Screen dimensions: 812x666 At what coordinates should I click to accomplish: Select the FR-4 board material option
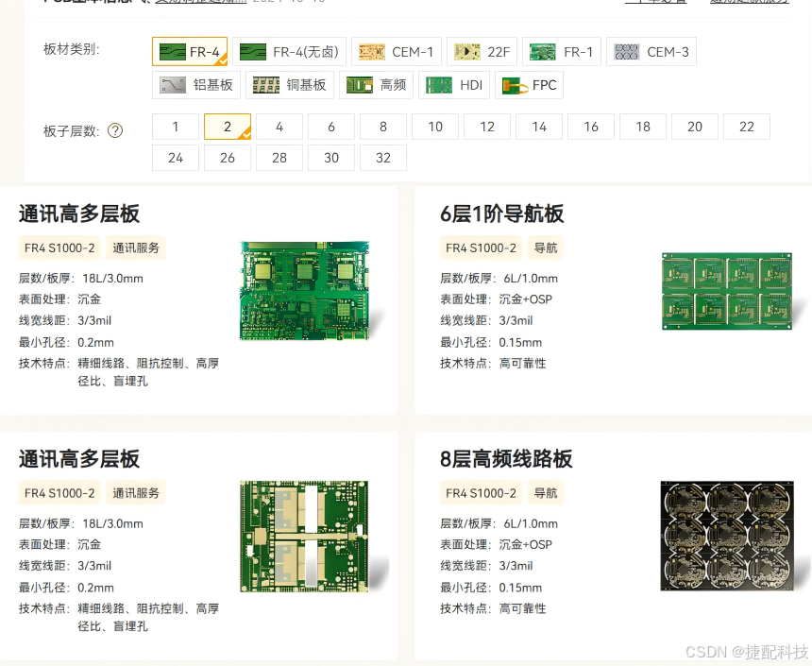click(190, 51)
